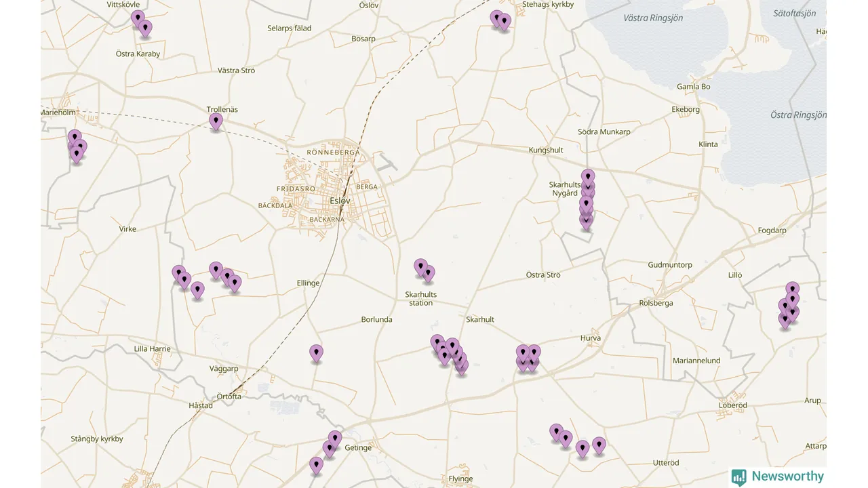This screenshot has height=488, width=868.
Task: Select the lowest pin in cluster below Skarhult
Action: point(462,367)
